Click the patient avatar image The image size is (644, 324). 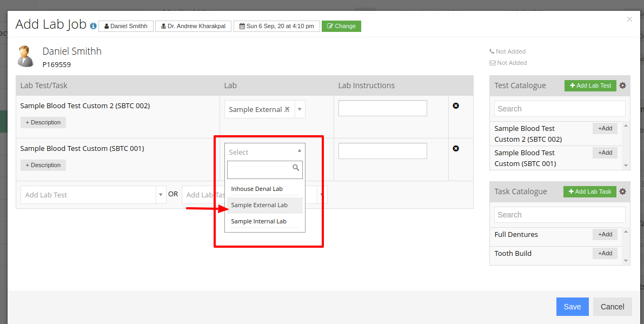tap(26, 56)
